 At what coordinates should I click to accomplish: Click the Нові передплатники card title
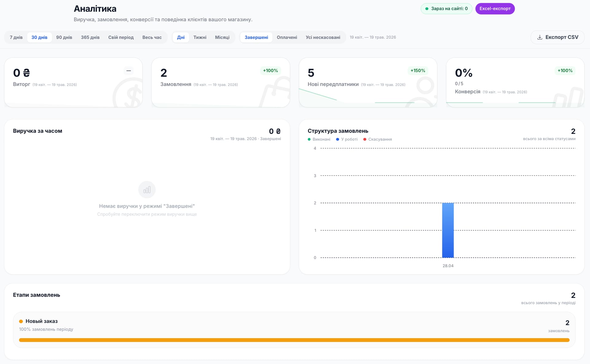pyautogui.click(x=333, y=84)
